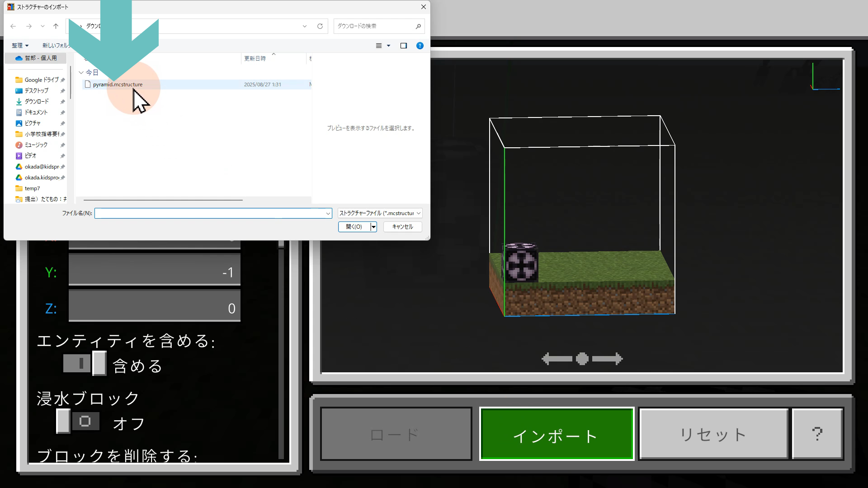868x488 pixels.
Task: Click the up-directory arrow icon
Action: [56, 26]
